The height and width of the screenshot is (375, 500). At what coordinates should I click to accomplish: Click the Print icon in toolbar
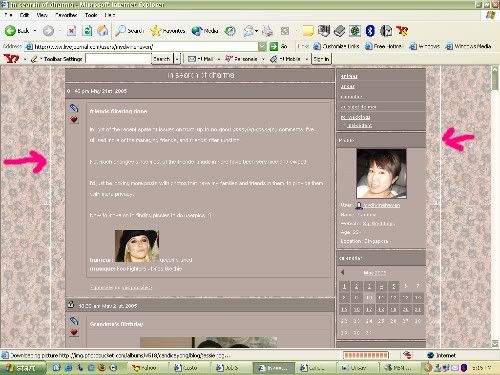click(x=267, y=31)
